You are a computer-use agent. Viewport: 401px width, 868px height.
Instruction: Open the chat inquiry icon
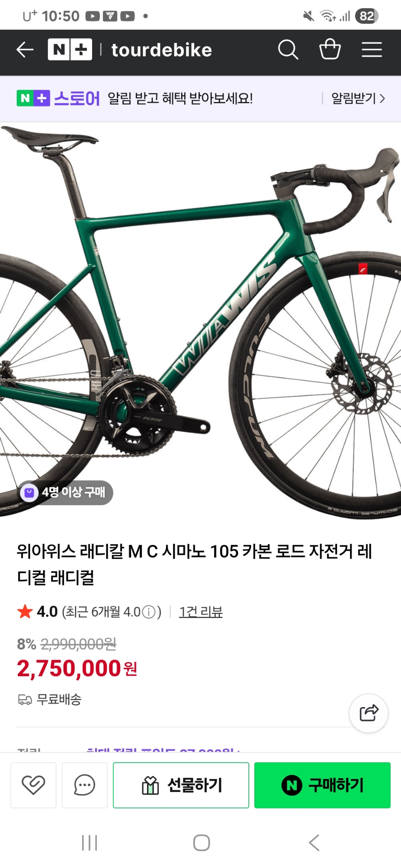pos(85,785)
